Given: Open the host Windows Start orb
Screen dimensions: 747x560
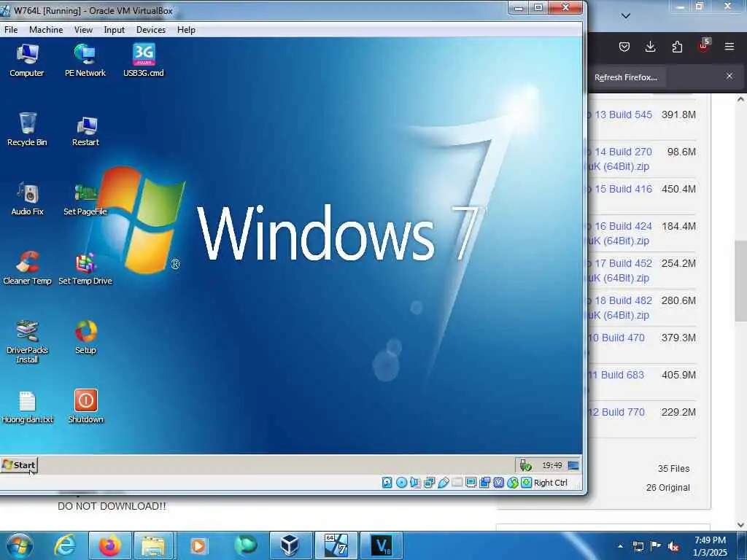Looking at the screenshot, I should (20, 545).
